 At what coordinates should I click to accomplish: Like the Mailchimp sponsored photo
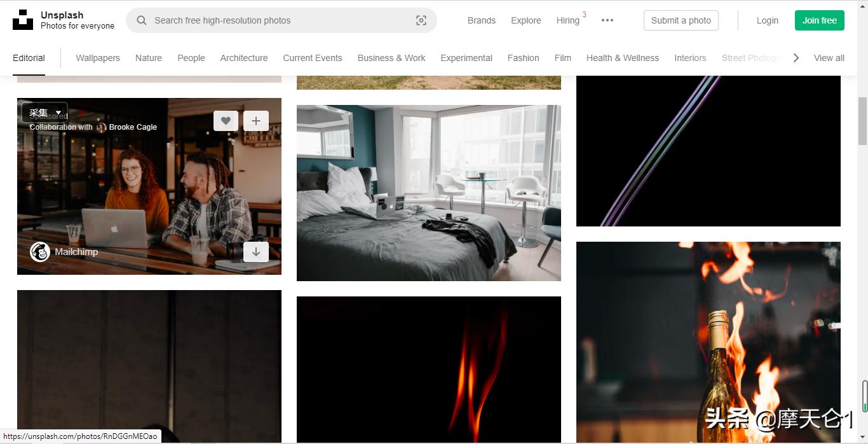226,121
